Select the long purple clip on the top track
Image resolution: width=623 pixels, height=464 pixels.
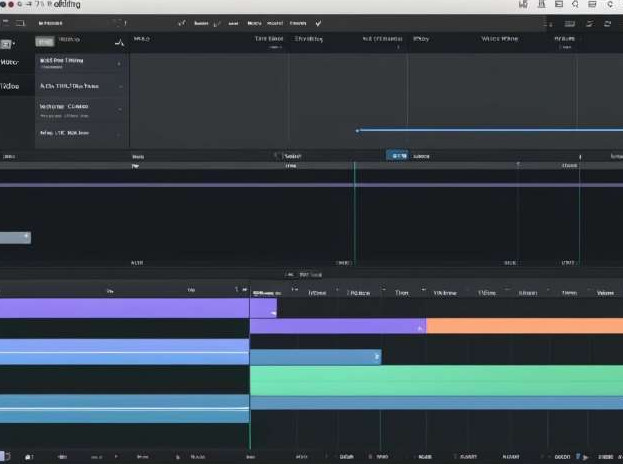click(124, 308)
